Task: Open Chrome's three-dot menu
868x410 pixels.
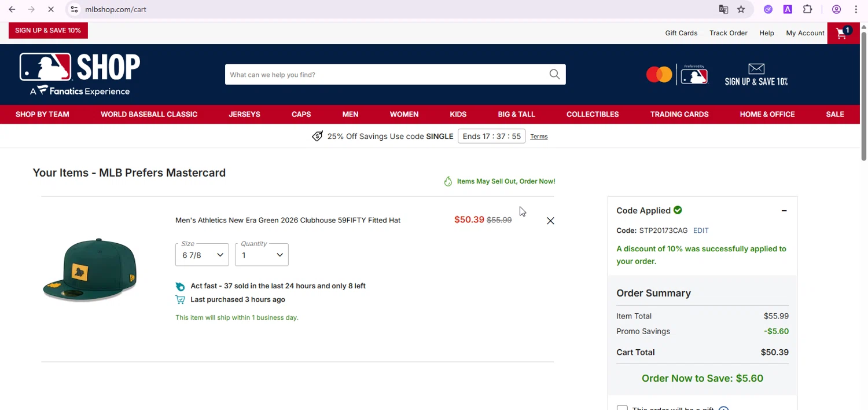Action: point(856,9)
